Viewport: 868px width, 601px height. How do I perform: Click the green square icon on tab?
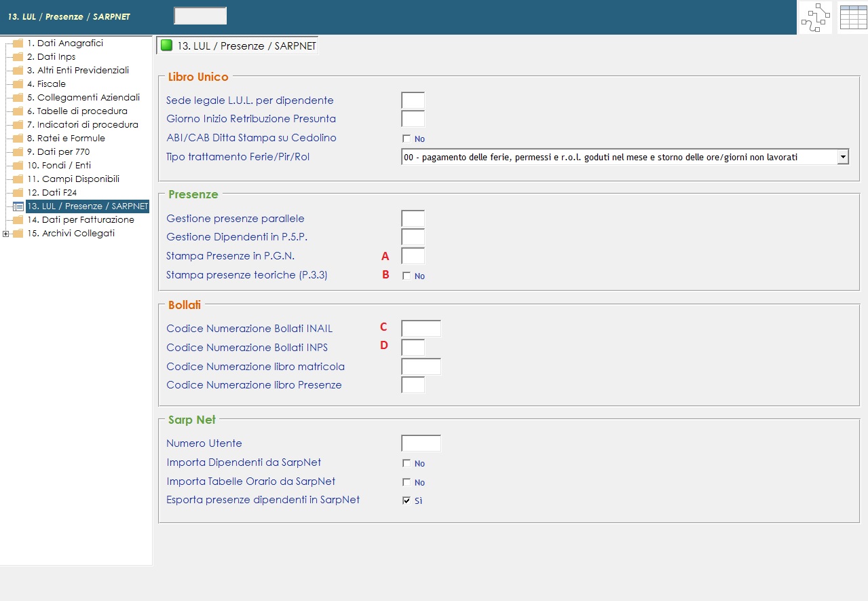[166, 45]
